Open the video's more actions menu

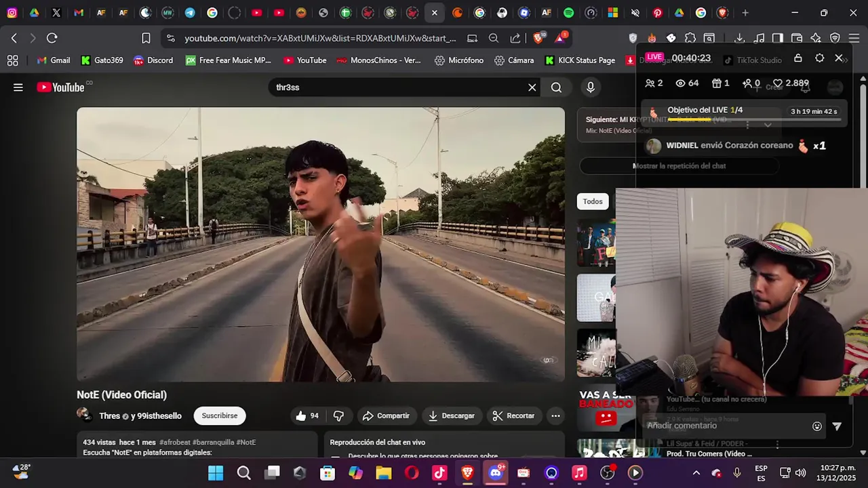click(555, 415)
